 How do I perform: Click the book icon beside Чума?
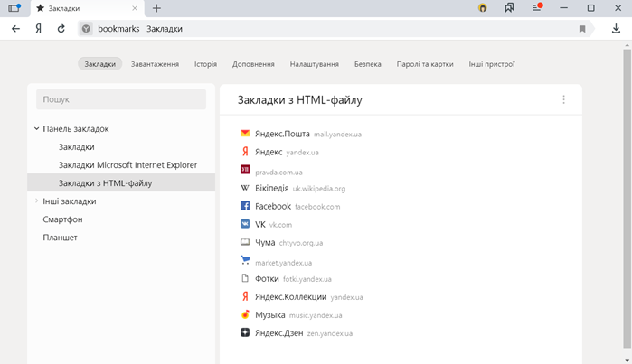245,242
